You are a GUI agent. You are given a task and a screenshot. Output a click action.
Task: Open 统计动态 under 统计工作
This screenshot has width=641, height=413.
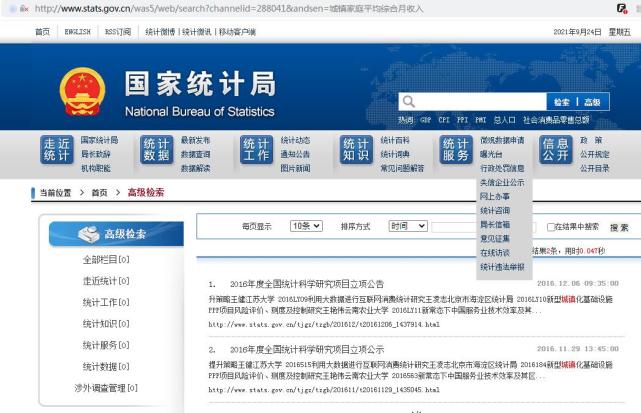pos(295,140)
